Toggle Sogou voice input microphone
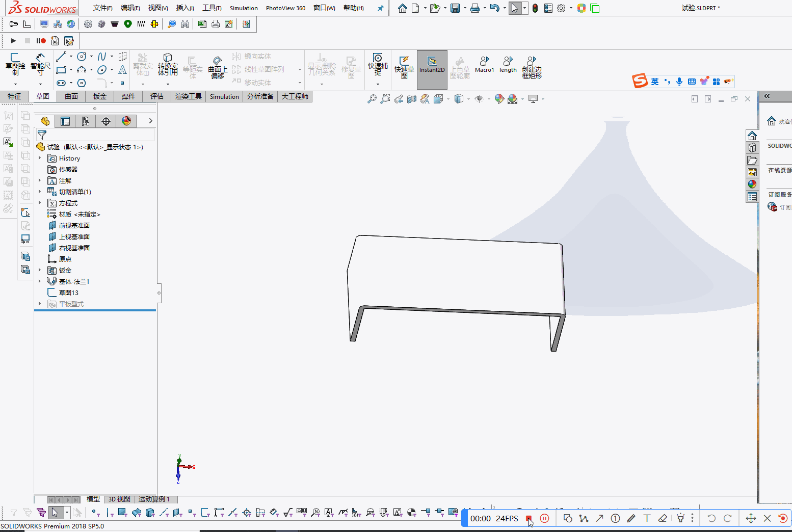 [679, 82]
